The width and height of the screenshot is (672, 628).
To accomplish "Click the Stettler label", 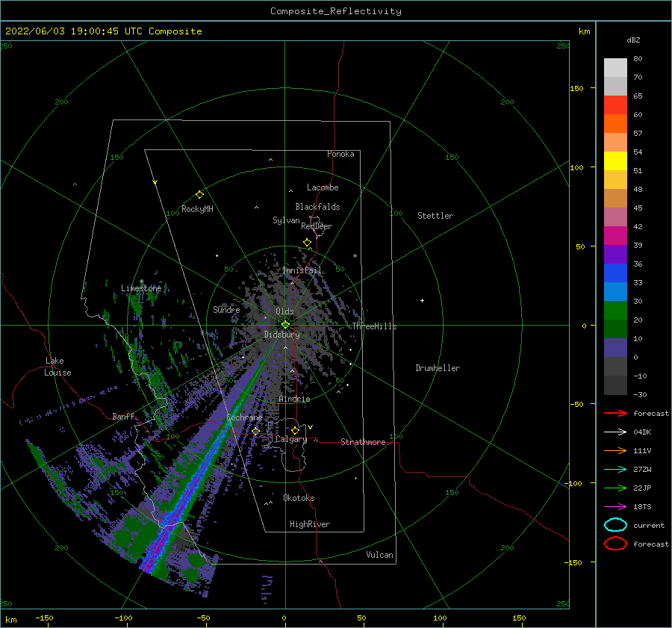I will (435, 216).
